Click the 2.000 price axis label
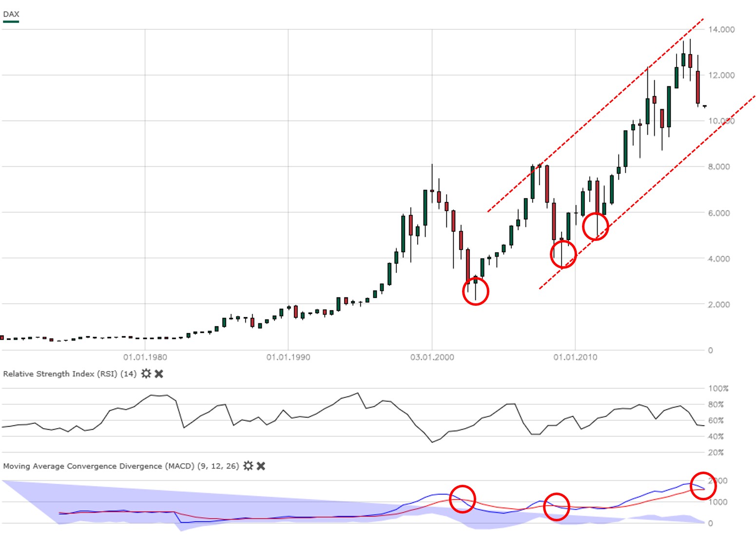 pos(719,304)
